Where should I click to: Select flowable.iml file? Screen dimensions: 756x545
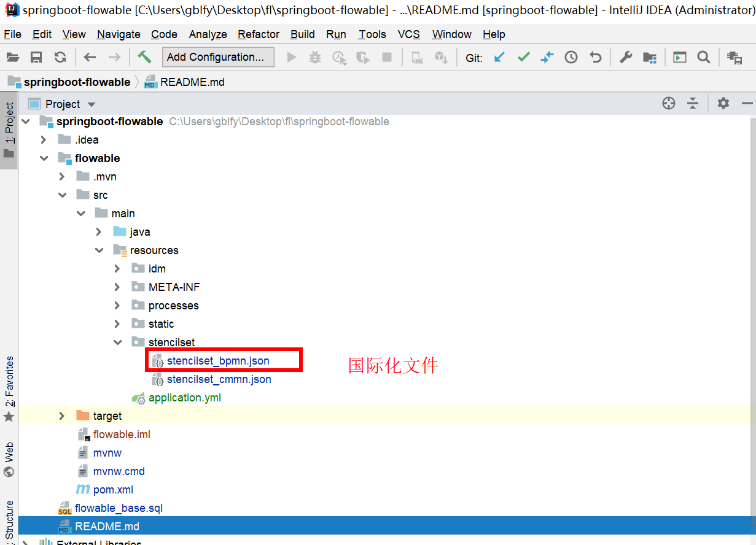(x=122, y=435)
